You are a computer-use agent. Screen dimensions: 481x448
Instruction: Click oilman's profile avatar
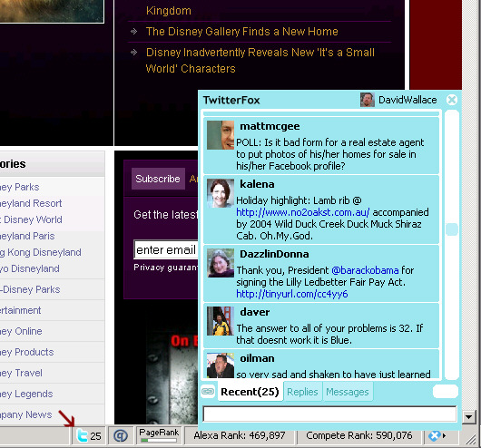pos(221,365)
